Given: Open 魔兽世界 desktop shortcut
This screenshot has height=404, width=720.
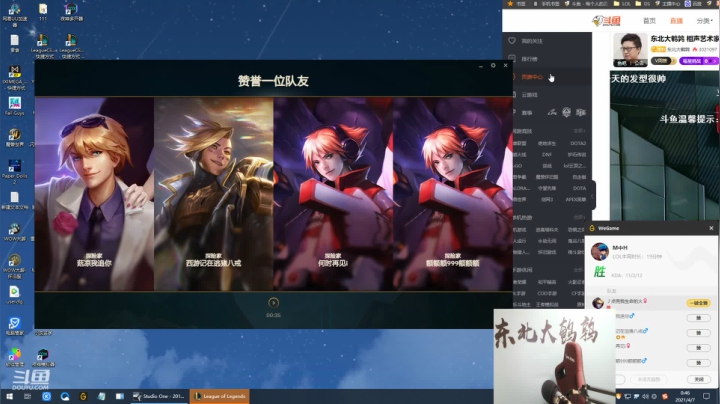Looking at the screenshot, I should (15, 138).
